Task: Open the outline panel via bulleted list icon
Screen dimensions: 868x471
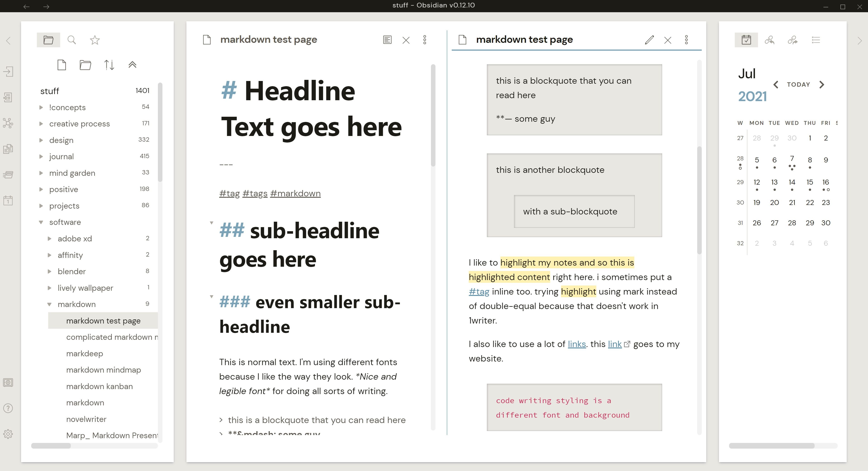Action: pyautogui.click(x=816, y=40)
